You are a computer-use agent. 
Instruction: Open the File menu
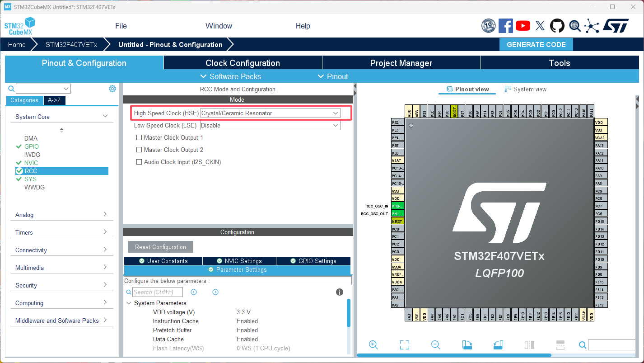pyautogui.click(x=121, y=26)
